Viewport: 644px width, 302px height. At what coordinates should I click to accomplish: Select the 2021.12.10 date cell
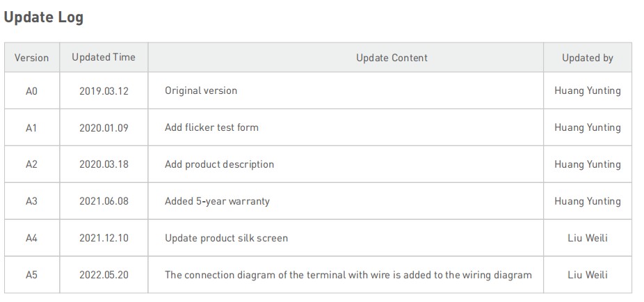104,238
